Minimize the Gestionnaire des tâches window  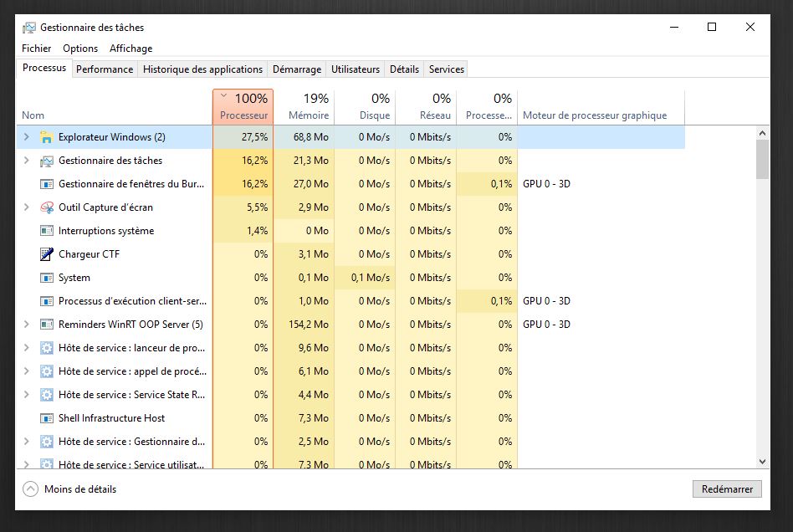coord(674,28)
